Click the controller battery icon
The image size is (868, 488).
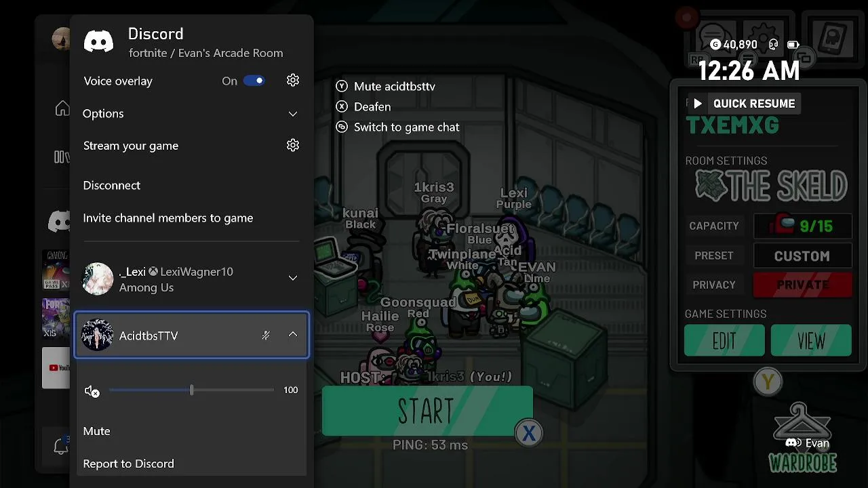pyautogui.click(x=793, y=45)
